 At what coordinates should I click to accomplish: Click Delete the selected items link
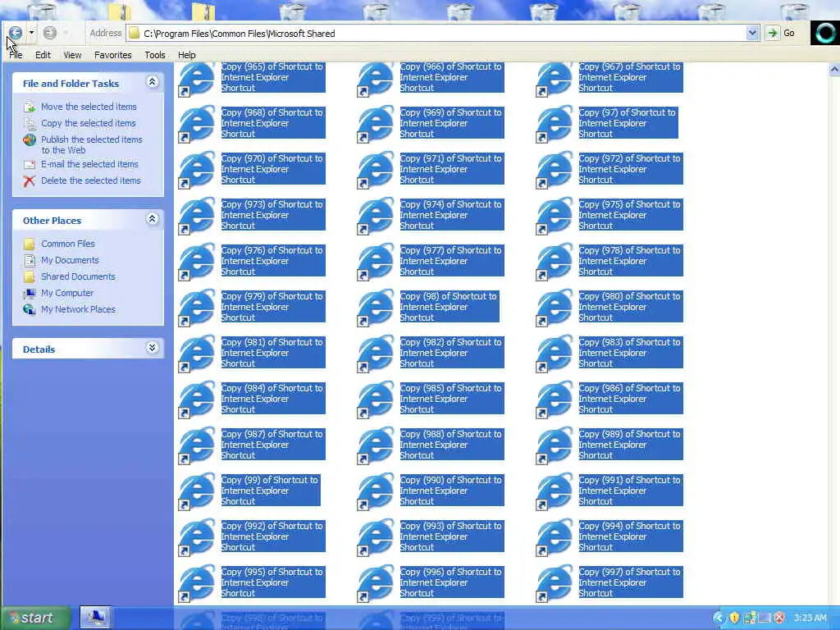point(90,180)
